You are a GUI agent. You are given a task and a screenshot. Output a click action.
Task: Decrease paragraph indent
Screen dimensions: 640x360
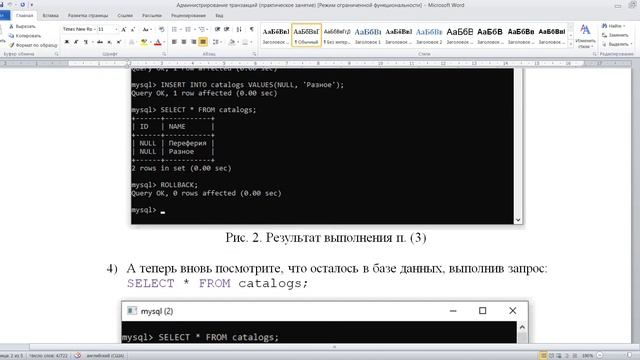[218, 29]
